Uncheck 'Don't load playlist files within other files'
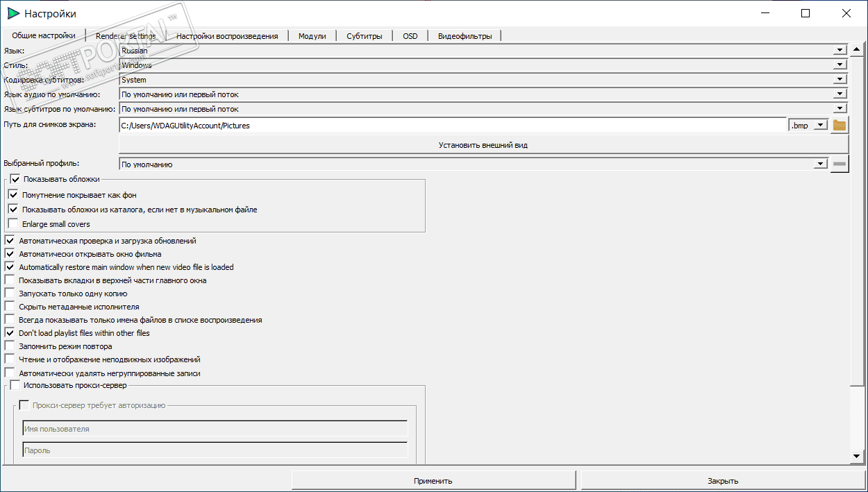 (10, 333)
